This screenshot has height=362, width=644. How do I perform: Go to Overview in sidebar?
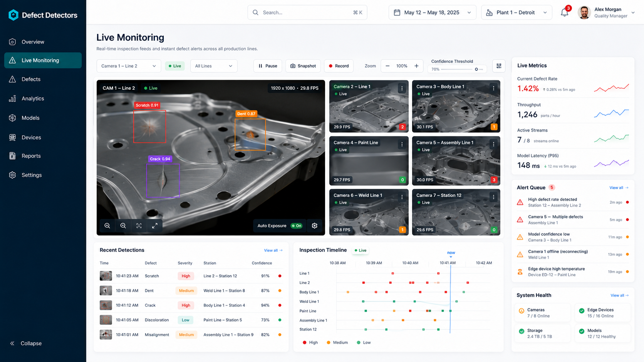43,42
